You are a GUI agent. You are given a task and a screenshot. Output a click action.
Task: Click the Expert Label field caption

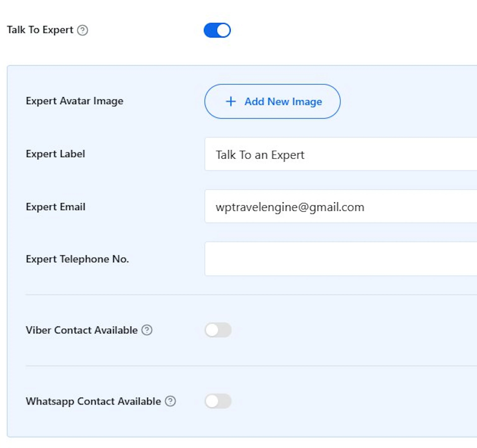55,154
